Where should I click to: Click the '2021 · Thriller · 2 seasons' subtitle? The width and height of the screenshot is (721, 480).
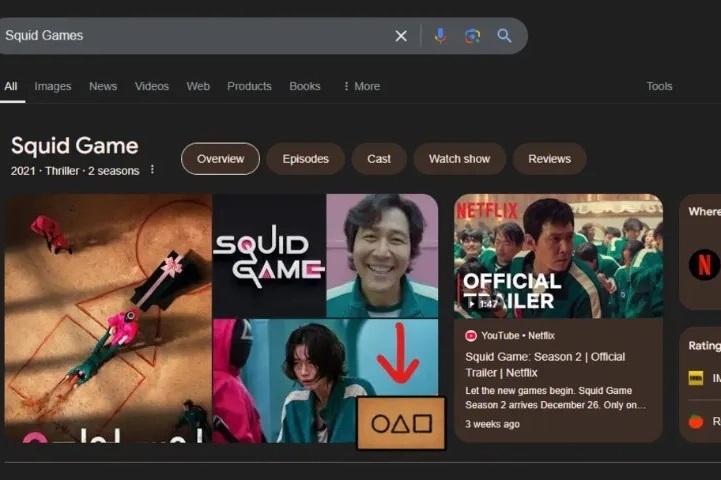[x=75, y=171]
